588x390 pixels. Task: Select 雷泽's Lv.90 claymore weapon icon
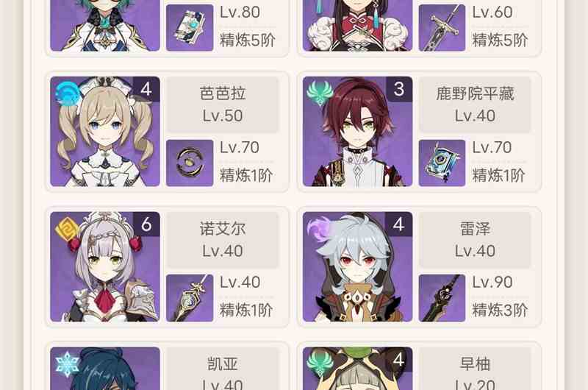tap(442, 298)
